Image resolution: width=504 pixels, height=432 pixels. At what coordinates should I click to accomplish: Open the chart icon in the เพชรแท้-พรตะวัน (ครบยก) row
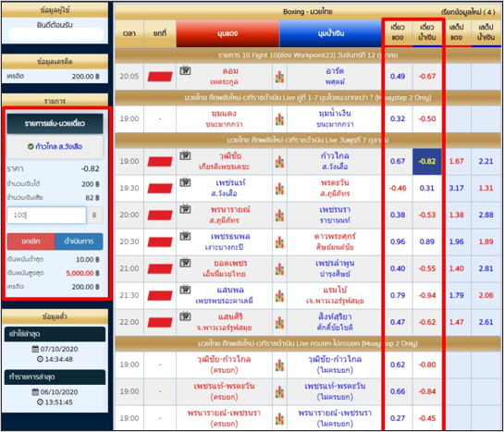click(x=279, y=392)
